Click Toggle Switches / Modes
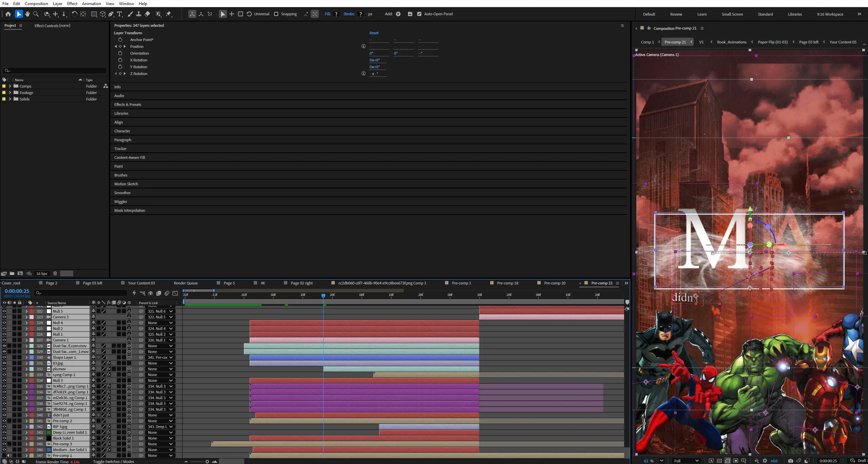The height and width of the screenshot is (464, 868). [114, 462]
